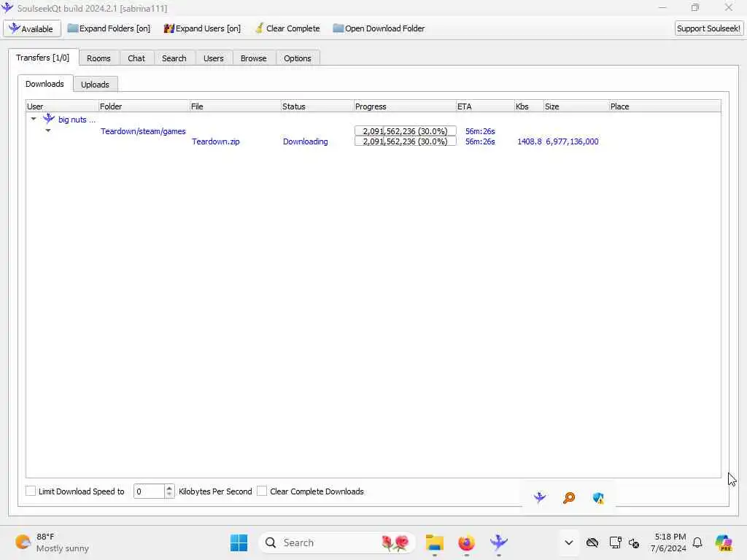Switch to the Chat tab
Screen dimensions: 747x560
click(136, 58)
